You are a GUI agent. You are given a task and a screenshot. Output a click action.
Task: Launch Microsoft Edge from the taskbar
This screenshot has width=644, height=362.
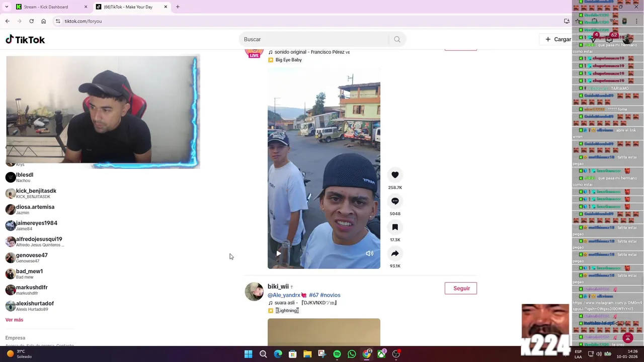click(278, 354)
